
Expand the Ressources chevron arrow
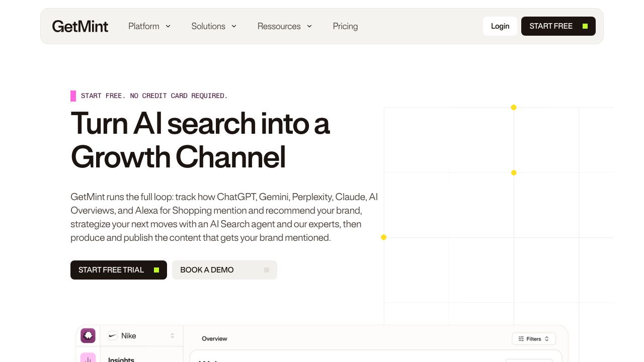pyautogui.click(x=309, y=26)
